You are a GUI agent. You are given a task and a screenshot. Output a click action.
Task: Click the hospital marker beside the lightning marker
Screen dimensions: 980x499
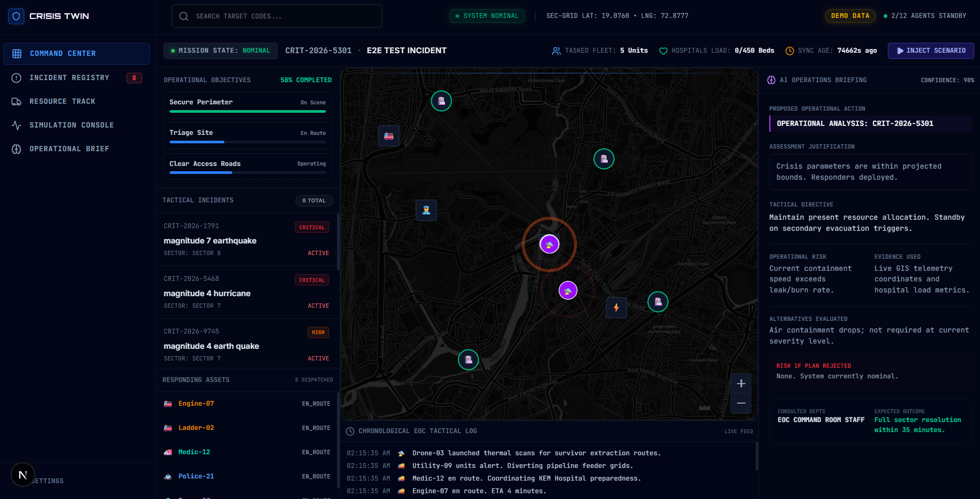click(658, 302)
